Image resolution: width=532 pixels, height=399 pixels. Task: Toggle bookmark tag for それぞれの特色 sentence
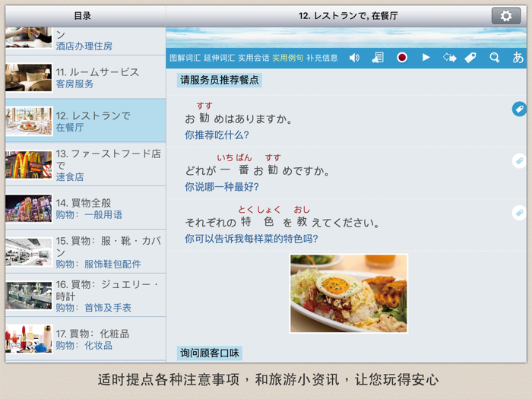tap(519, 213)
